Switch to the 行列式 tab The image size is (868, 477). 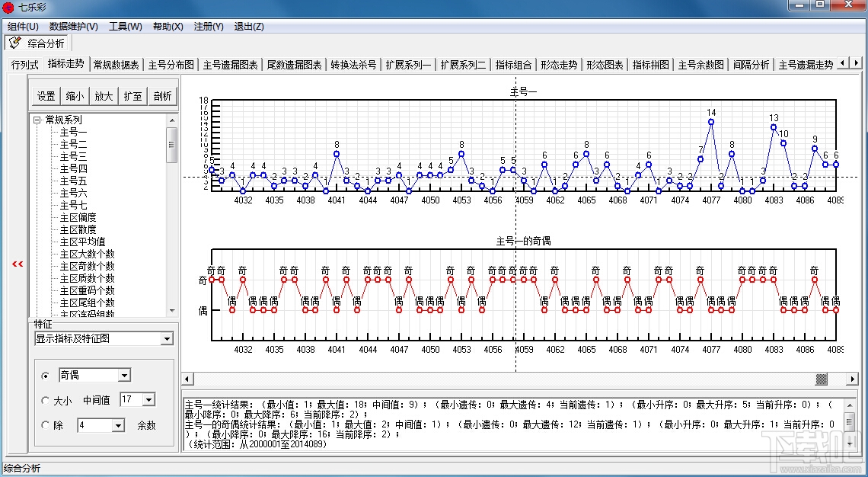tap(25, 65)
